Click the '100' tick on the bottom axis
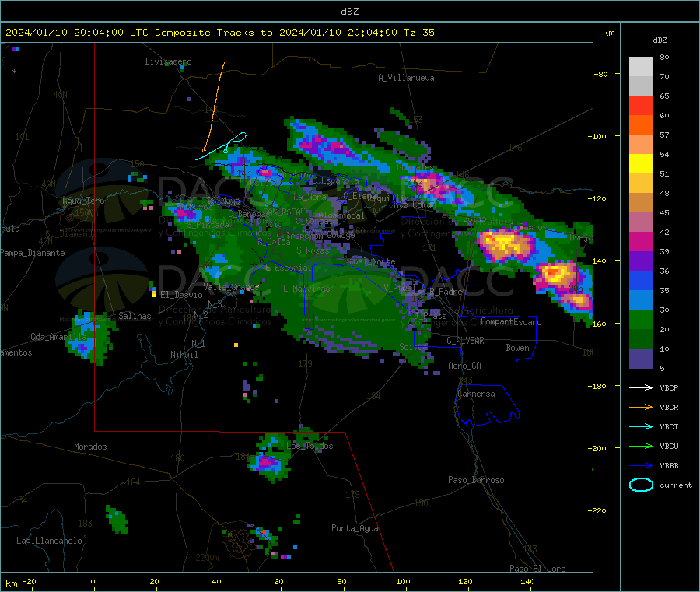The height and width of the screenshot is (592, 700). (x=403, y=582)
